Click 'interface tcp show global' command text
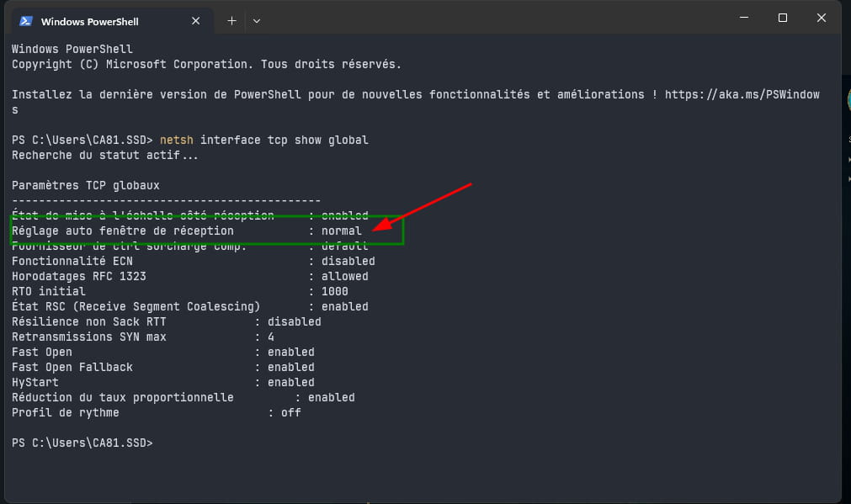 click(x=285, y=140)
